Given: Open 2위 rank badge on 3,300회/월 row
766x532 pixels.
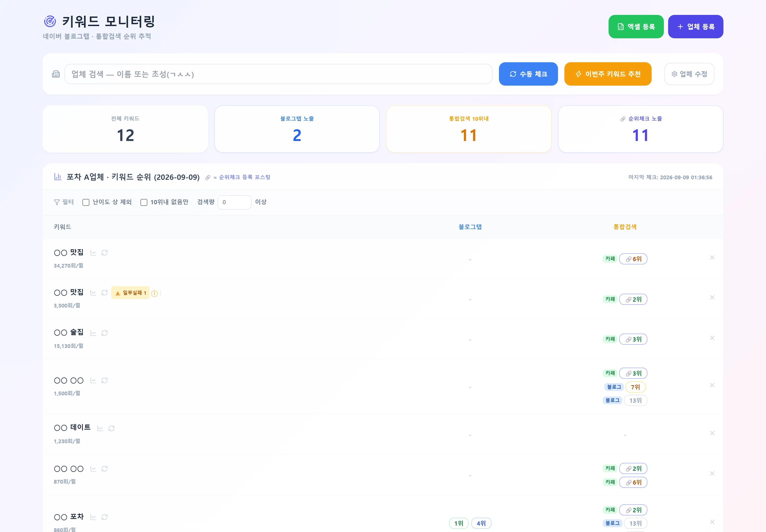Looking at the screenshot, I should pyautogui.click(x=633, y=299).
